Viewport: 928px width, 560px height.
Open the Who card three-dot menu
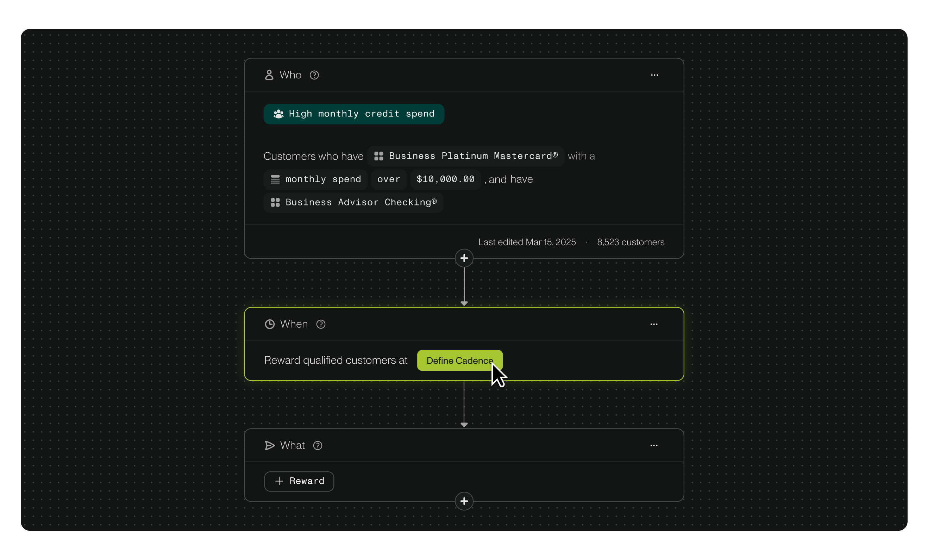click(654, 75)
